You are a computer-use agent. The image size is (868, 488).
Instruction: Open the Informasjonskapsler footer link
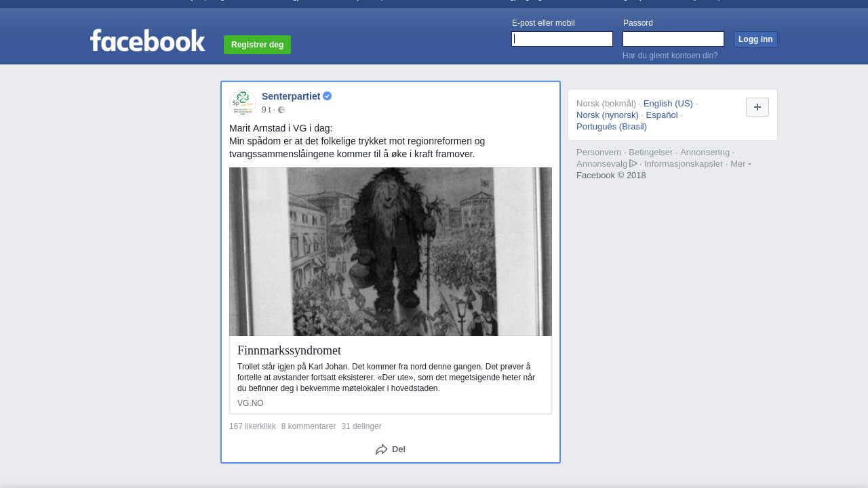(684, 164)
